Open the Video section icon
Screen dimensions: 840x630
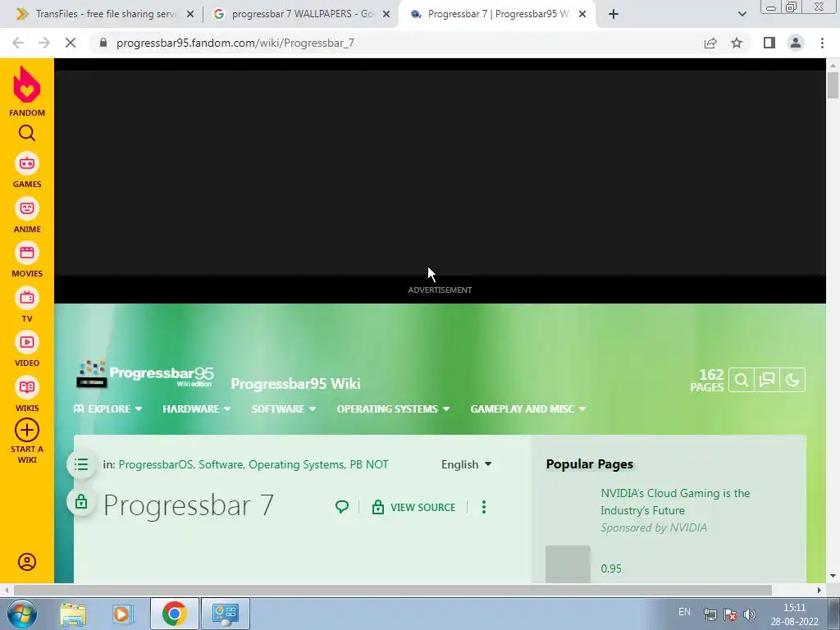click(27, 342)
